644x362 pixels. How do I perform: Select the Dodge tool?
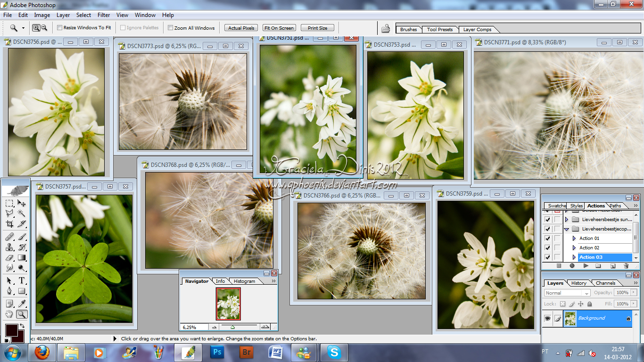[x=22, y=268]
